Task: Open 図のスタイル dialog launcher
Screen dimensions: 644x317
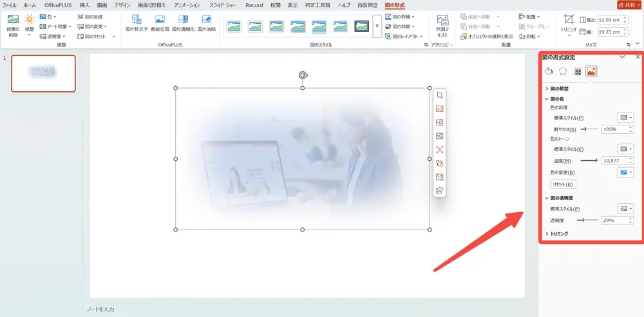Action: click(x=426, y=45)
